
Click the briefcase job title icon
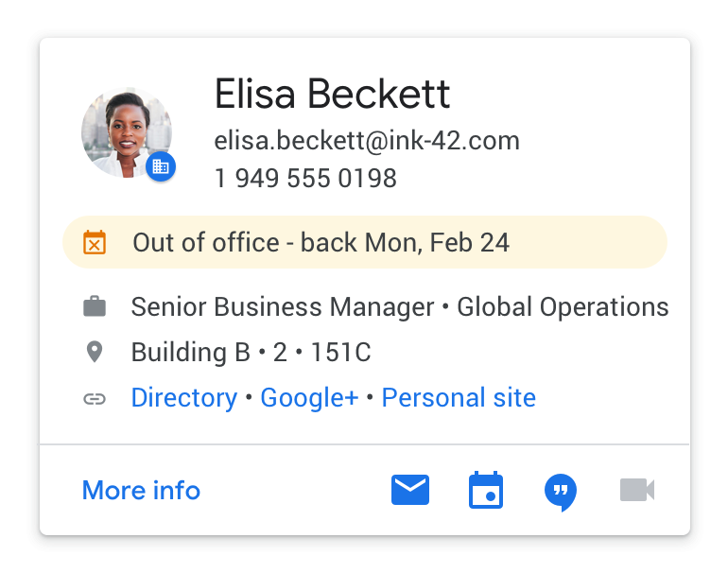95,307
